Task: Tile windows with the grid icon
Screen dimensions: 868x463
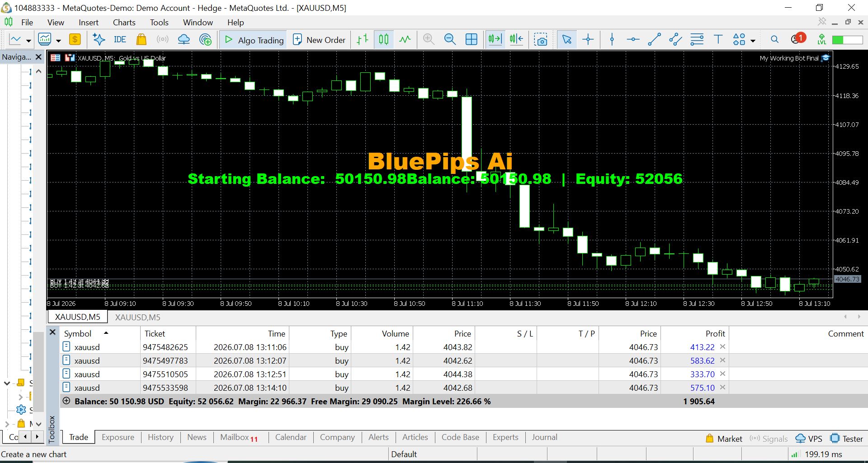Action: click(x=471, y=40)
